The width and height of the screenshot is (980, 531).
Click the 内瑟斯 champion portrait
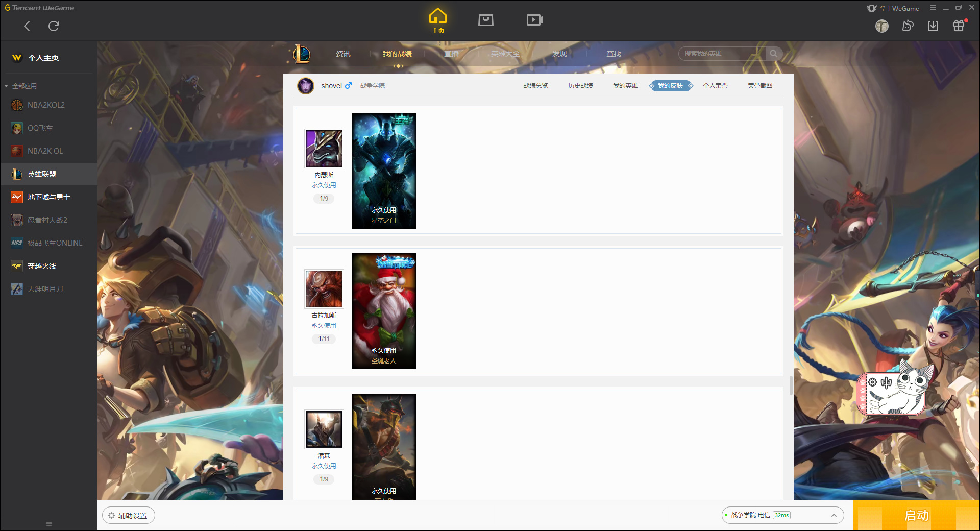point(324,149)
